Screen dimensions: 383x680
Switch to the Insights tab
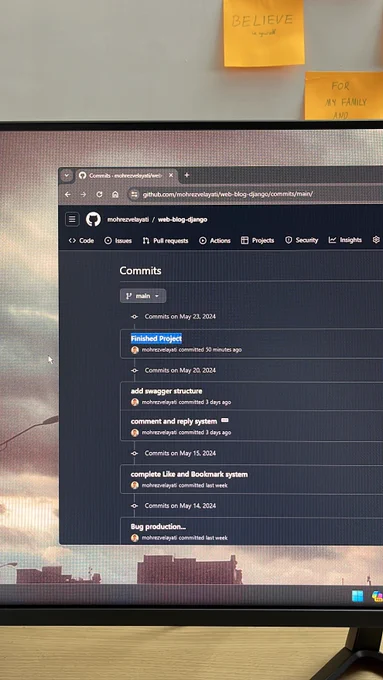coord(345,240)
